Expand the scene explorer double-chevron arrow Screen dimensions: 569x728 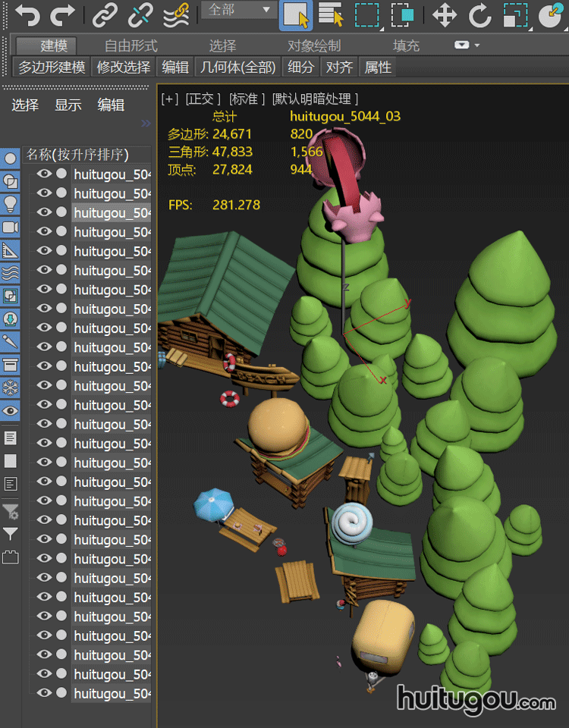click(x=146, y=124)
